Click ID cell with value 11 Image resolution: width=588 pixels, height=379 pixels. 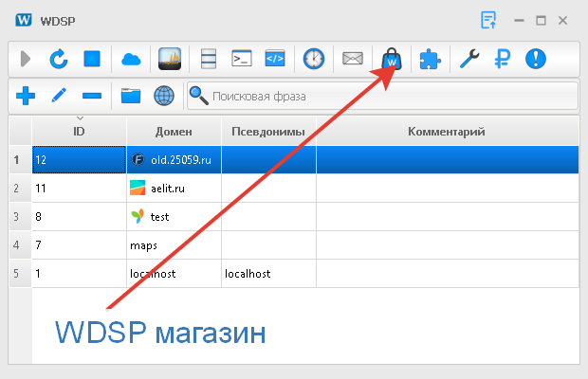click(x=79, y=189)
